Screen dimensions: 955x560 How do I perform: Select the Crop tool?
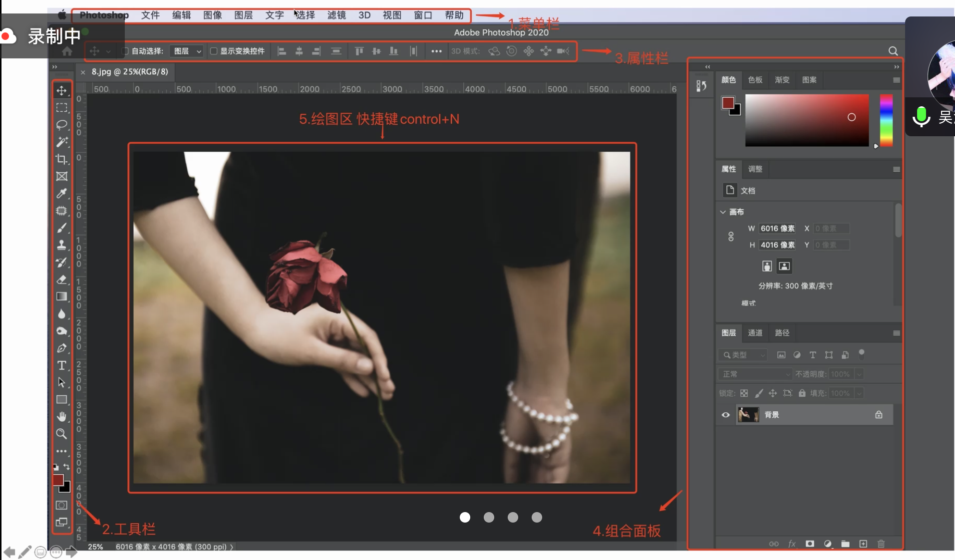(61, 159)
